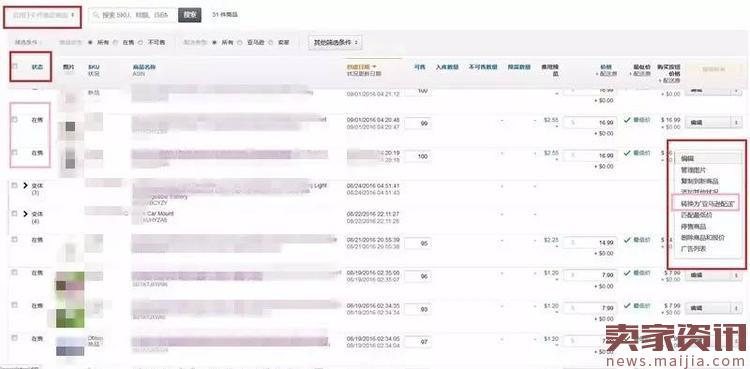
Task: Tick checkbox of row dated 09/01/2016 04:20:48
Action: [14, 119]
